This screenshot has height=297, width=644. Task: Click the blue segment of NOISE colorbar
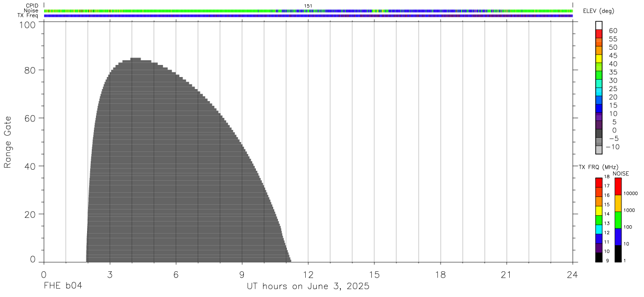[618, 237]
